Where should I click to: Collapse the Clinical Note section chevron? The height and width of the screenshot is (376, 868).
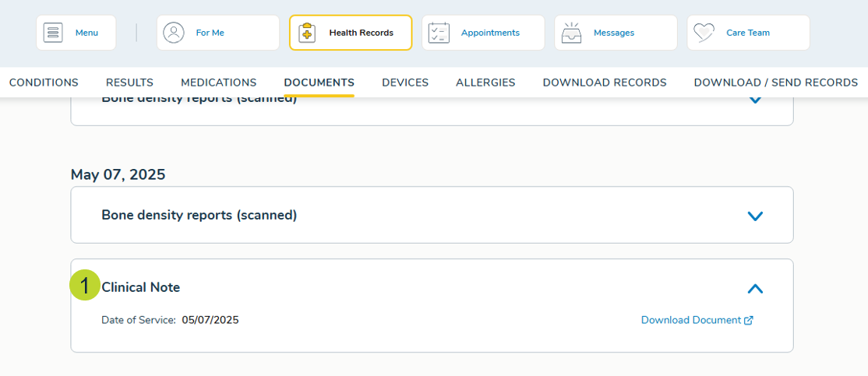tap(754, 289)
